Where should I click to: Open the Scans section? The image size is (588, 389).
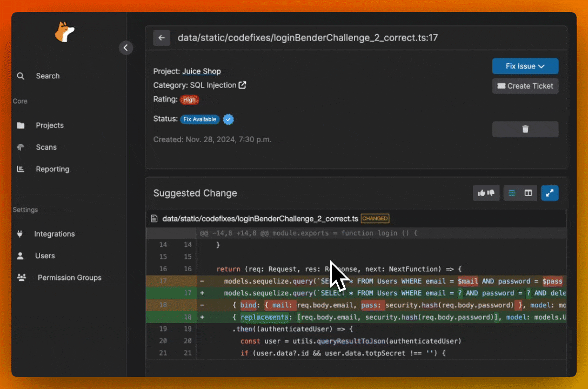pos(46,147)
